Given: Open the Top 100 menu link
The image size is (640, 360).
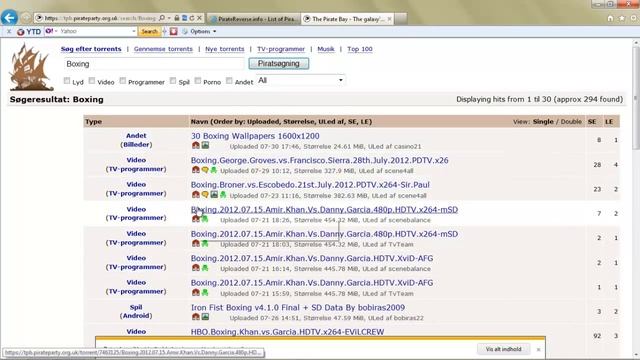Looking at the screenshot, I should (x=360, y=49).
